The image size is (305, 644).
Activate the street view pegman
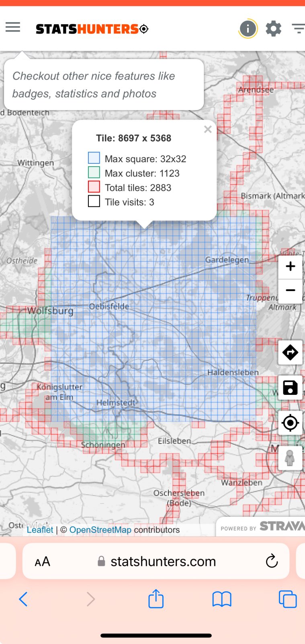click(x=290, y=458)
